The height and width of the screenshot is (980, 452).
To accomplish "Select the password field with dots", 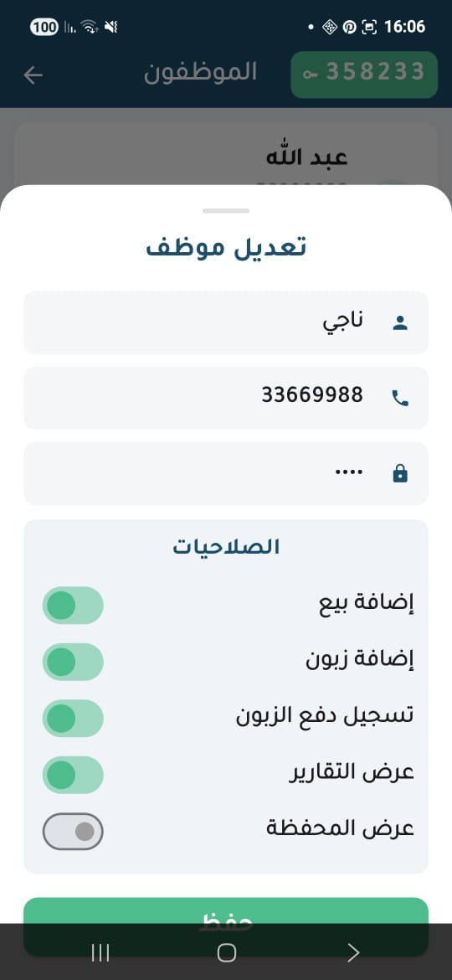I will pyautogui.click(x=226, y=473).
